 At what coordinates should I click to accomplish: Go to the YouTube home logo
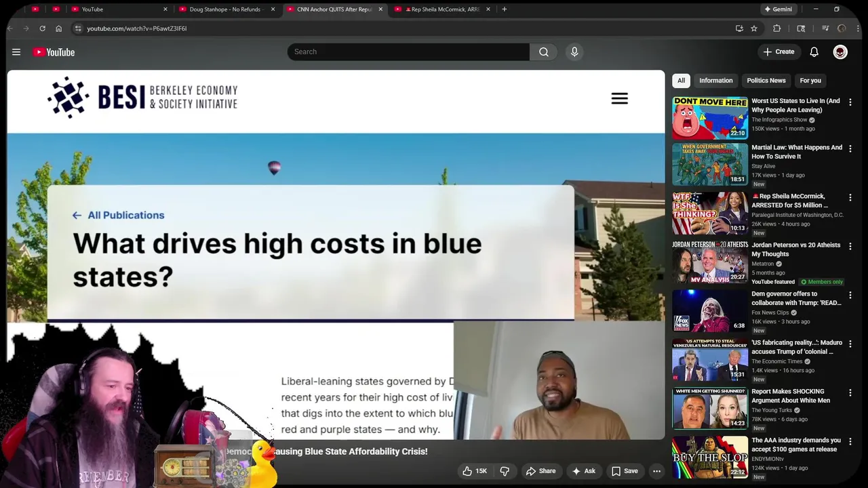click(x=54, y=52)
